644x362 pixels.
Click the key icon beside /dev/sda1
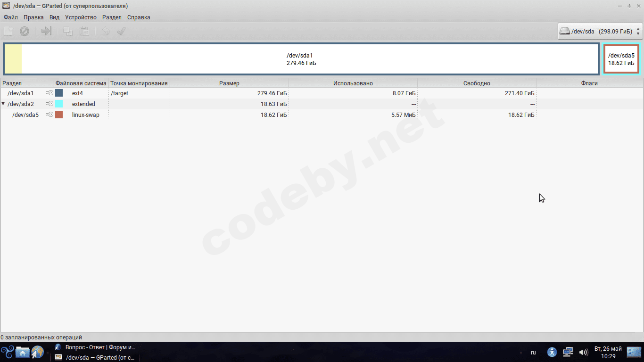(49, 93)
